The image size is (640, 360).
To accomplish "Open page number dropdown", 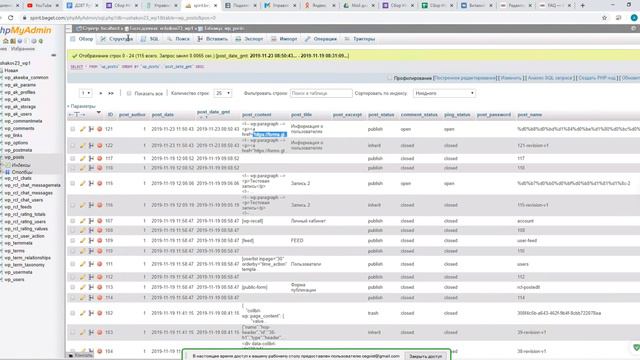I will [x=86, y=93].
